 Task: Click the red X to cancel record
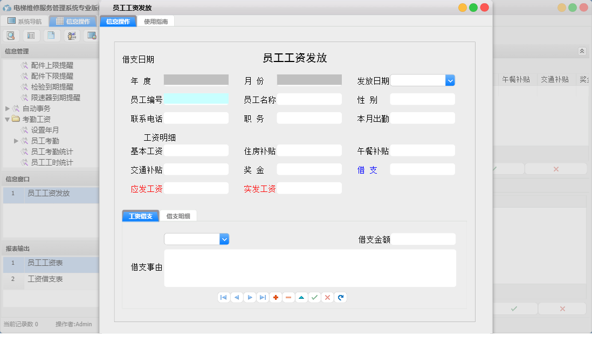coord(327,297)
